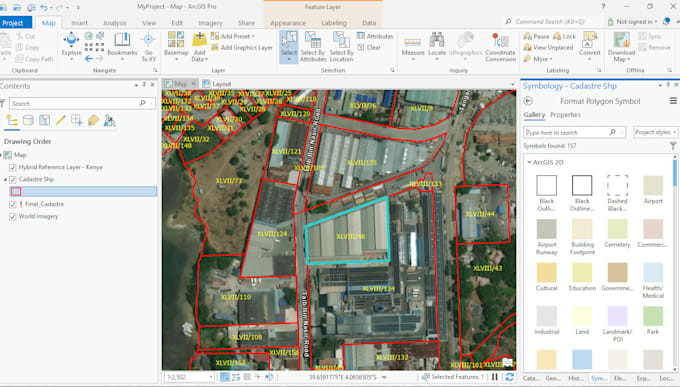Viewport: 680px width, 387px height.
Task: Open the Labeling ribbon tab
Action: 334,23
